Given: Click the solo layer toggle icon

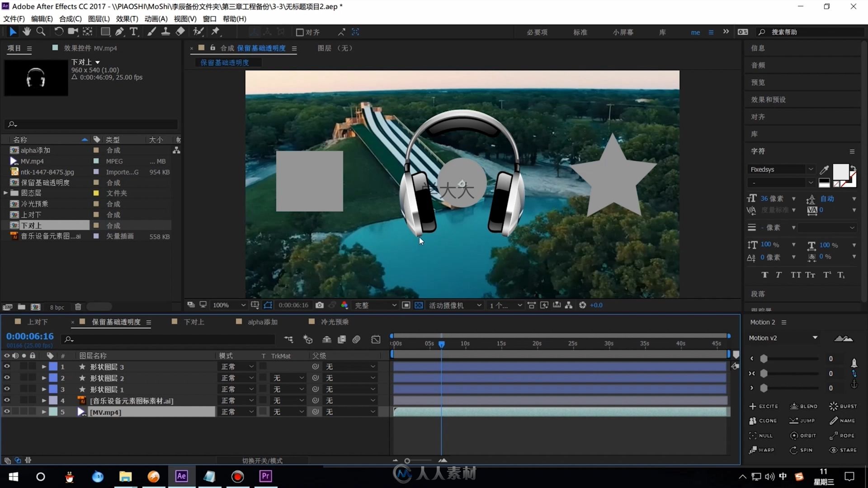Looking at the screenshot, I should tap(24, 356).
